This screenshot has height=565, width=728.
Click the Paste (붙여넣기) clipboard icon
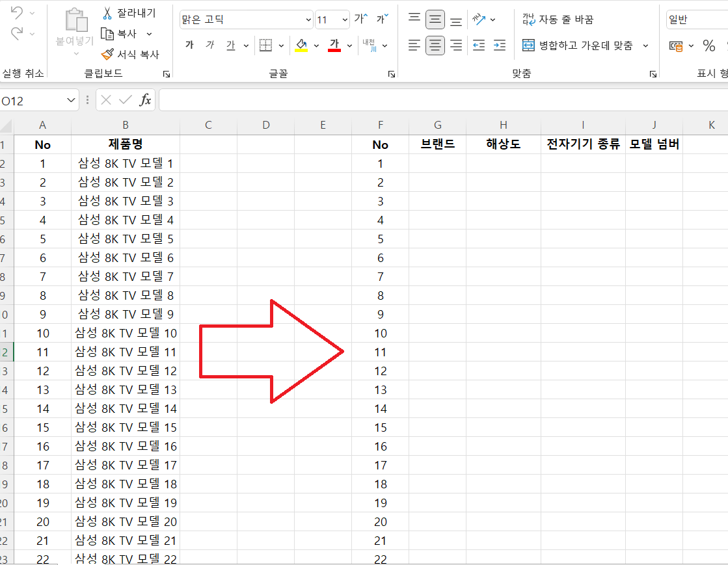(x=76, y=20)
